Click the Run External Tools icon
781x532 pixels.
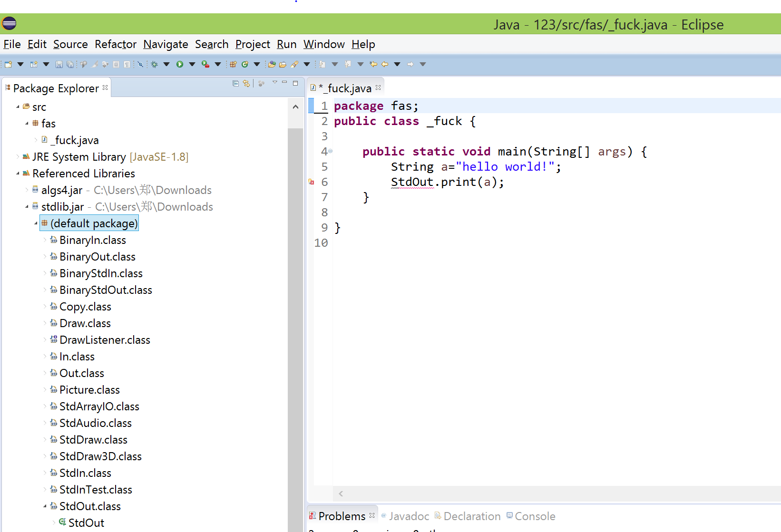tap(205, 64)
